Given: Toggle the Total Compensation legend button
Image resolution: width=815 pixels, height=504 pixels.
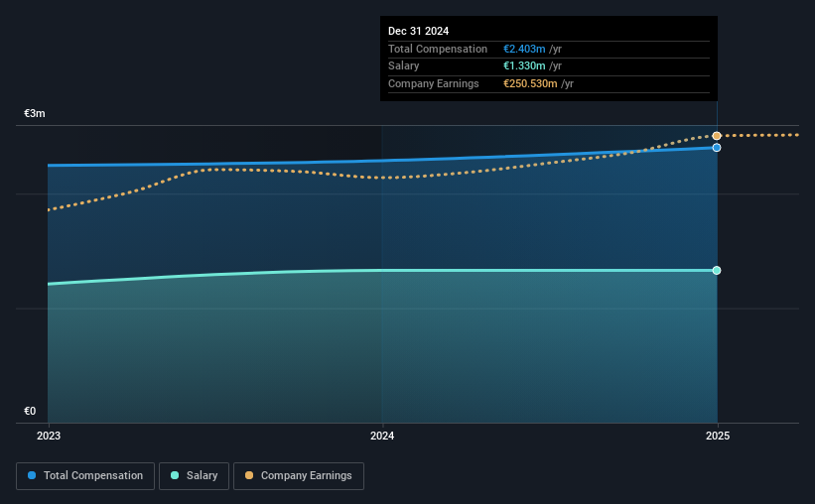Looking at the screenshot, I should click(x=85, y=476).
